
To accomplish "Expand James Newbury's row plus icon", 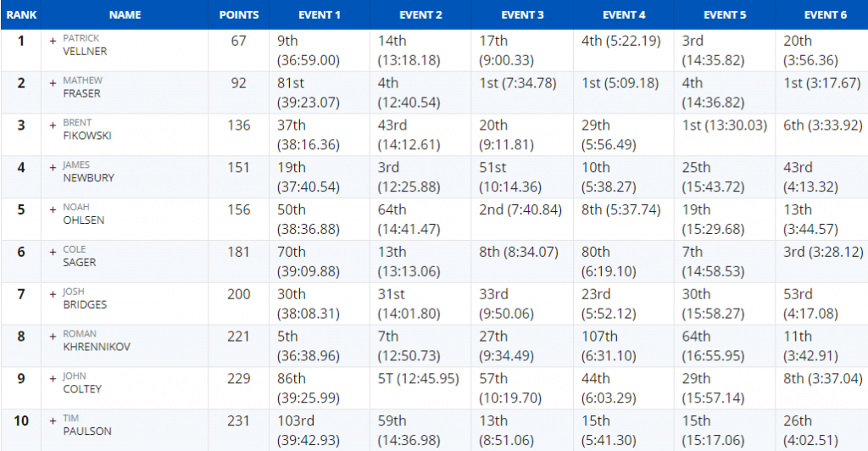I will tap(53, 168).
